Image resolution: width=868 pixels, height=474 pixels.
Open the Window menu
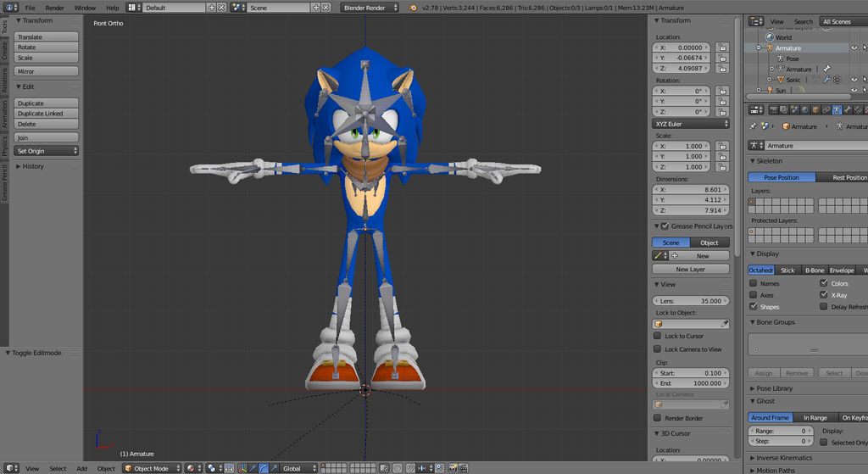click(85, 8)
